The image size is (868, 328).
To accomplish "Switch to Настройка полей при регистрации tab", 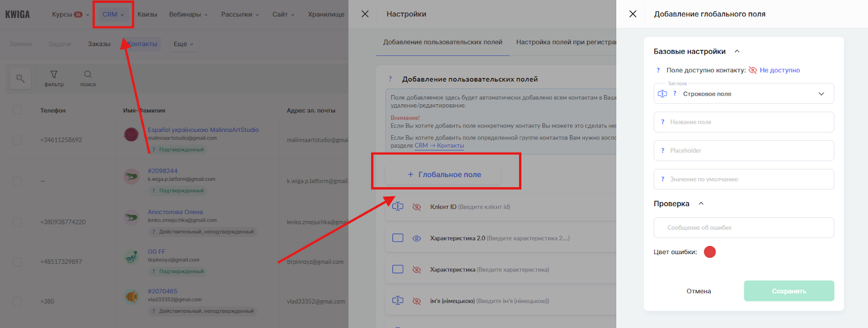I will point(566,42).
